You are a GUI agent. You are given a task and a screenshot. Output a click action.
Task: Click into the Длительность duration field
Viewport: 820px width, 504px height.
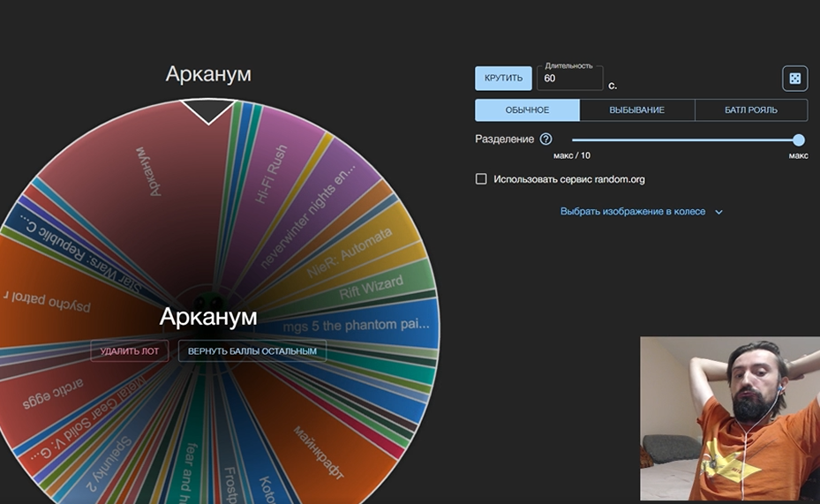click(570, 79)
